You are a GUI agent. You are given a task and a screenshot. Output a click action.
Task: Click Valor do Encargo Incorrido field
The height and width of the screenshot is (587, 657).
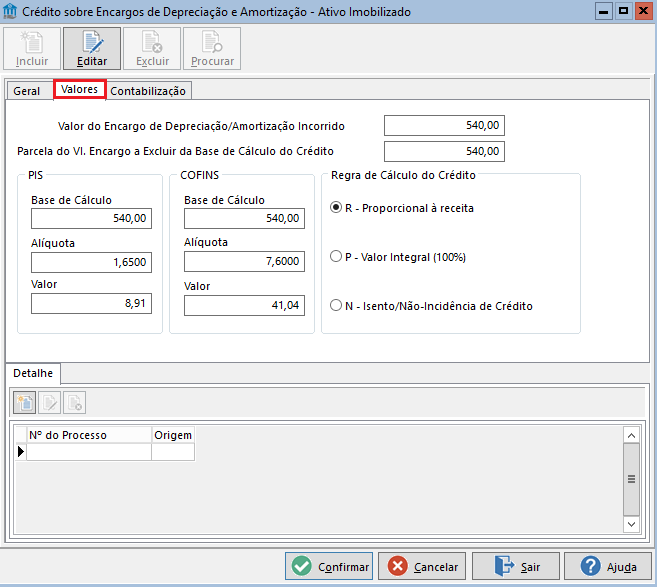(444, 126)
